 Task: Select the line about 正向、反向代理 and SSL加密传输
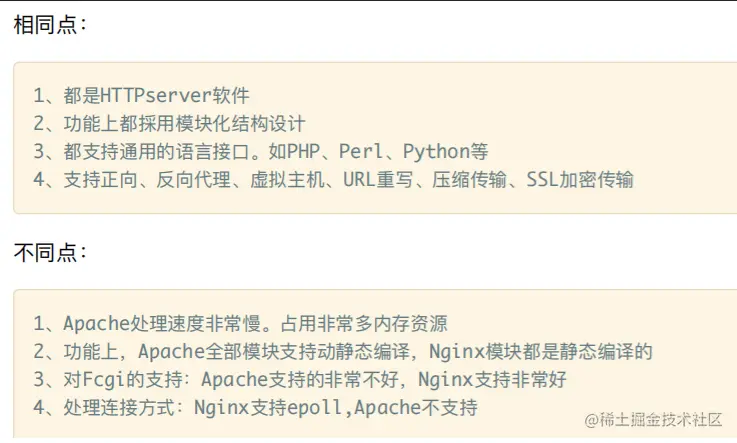pyautogui.click(x=333, y=180)
